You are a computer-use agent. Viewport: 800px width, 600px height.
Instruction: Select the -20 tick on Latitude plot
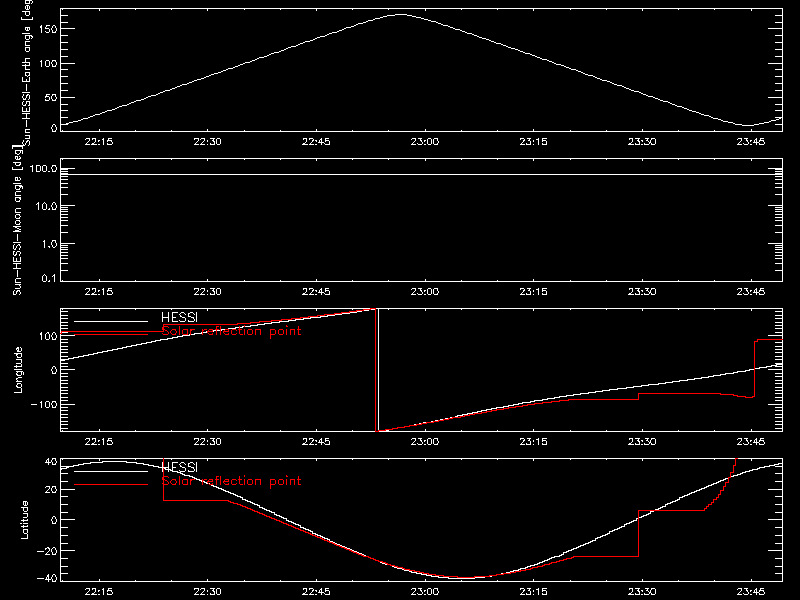click(47, 551)
